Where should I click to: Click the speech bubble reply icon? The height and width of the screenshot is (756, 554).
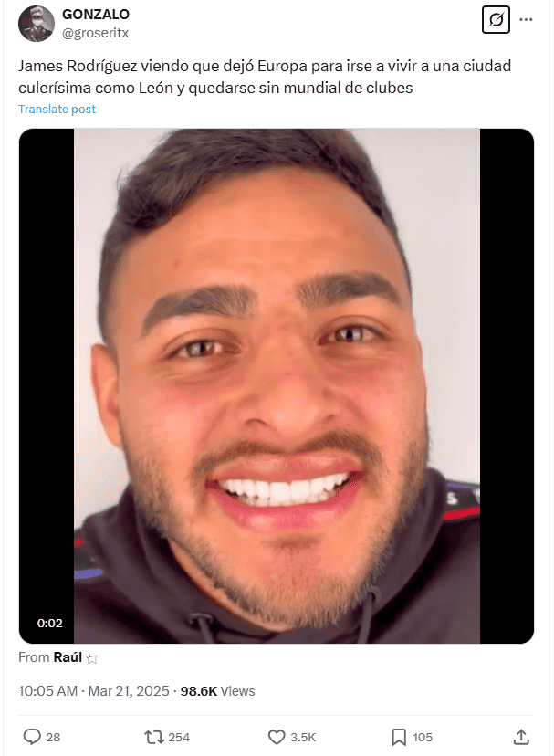[32, 737]
